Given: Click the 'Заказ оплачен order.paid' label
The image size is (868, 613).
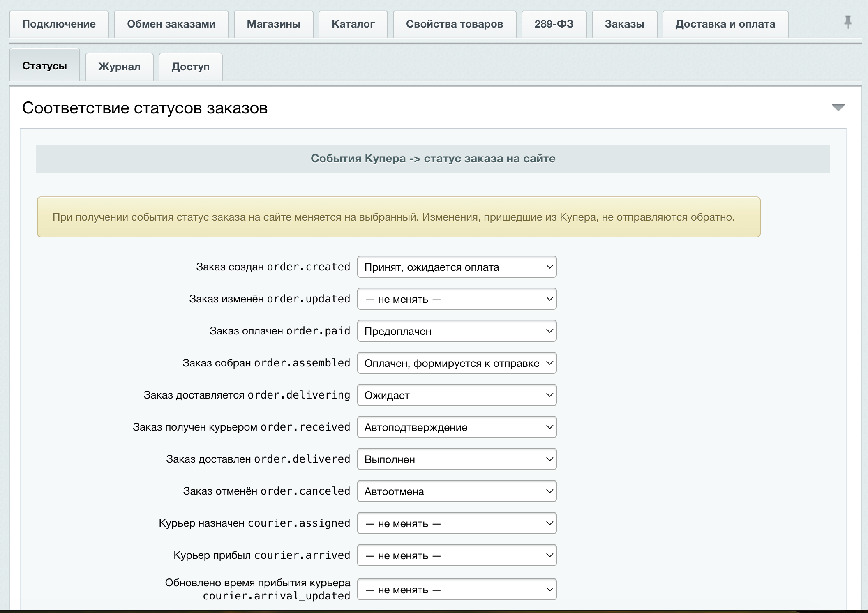Looking at the screenshot, I should tap(280, 331).
